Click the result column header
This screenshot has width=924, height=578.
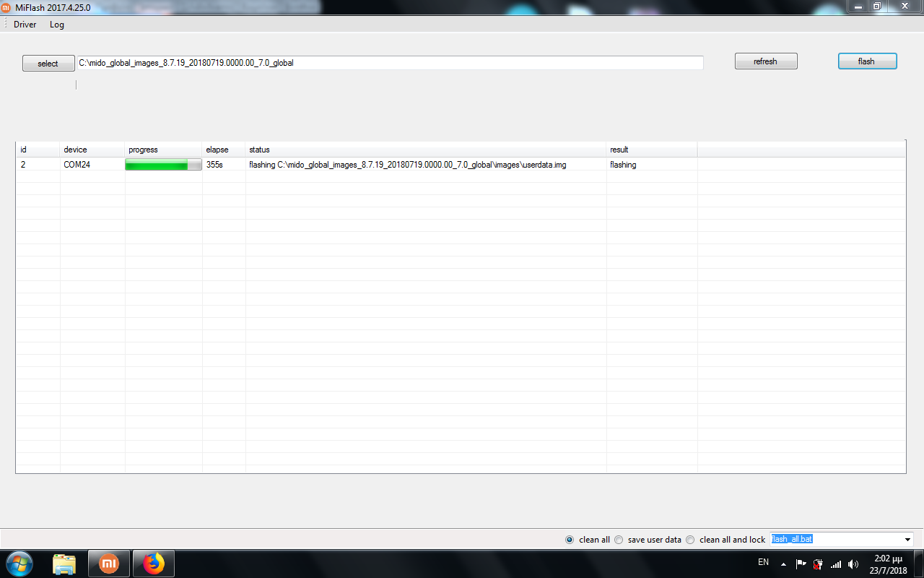pyautogui.click(x=652, y=150)
